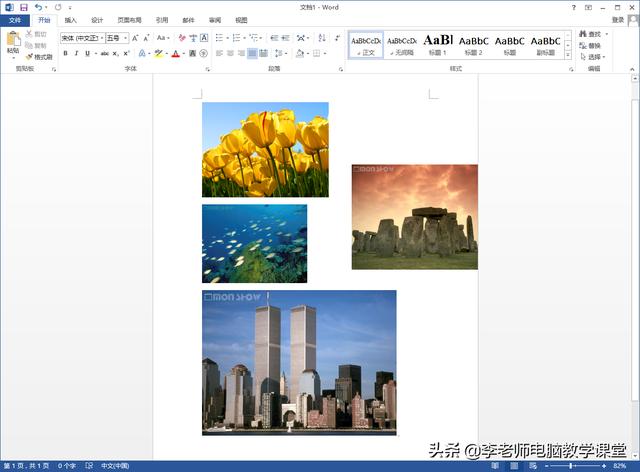
Task: Click the Paste (粘贴) clipboard icon
Action: pyautogui.click(x=13, y=39)
